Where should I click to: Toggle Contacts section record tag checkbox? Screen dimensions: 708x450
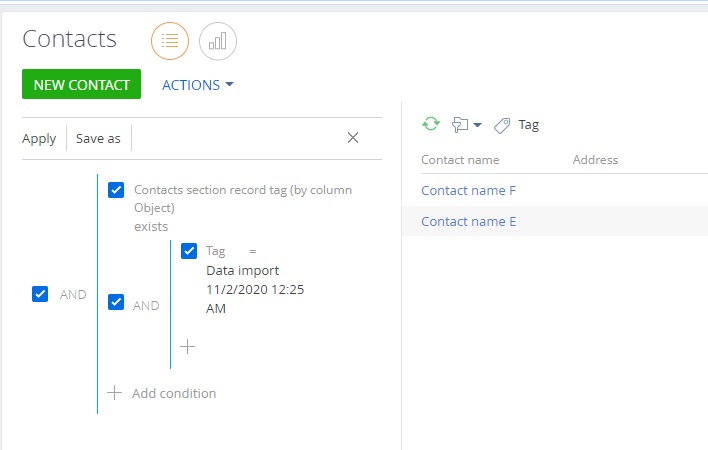point(116,190)
